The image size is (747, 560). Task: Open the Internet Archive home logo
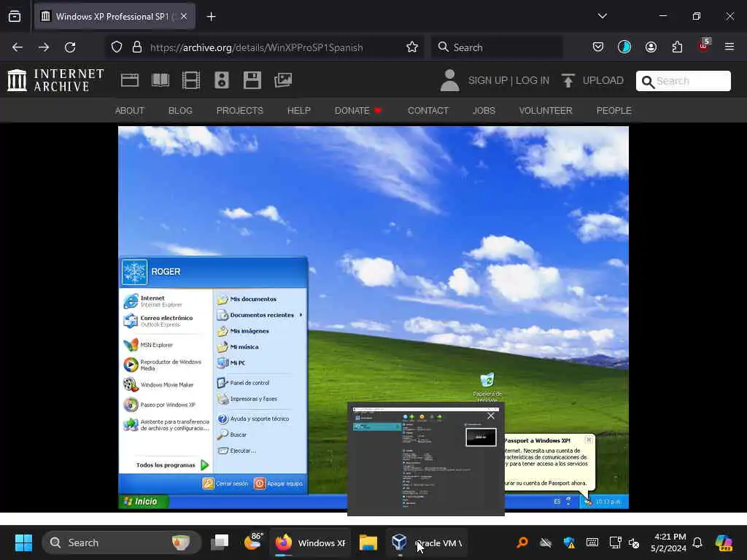click(55, 80)
